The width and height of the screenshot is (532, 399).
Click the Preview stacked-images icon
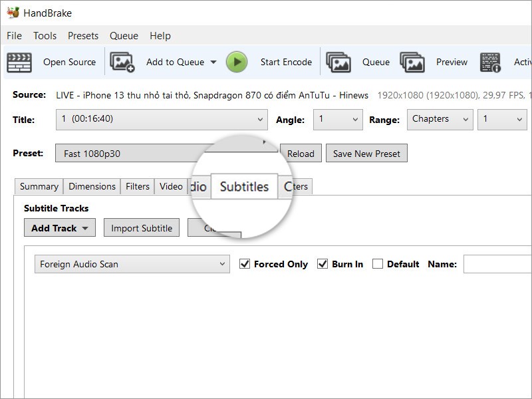click(412, 62)
